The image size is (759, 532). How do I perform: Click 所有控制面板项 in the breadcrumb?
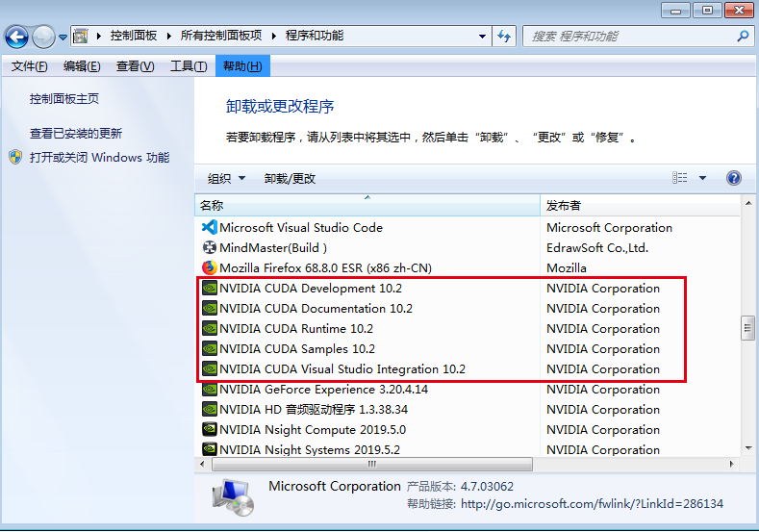pyautogui.click(x=220, y=36)
